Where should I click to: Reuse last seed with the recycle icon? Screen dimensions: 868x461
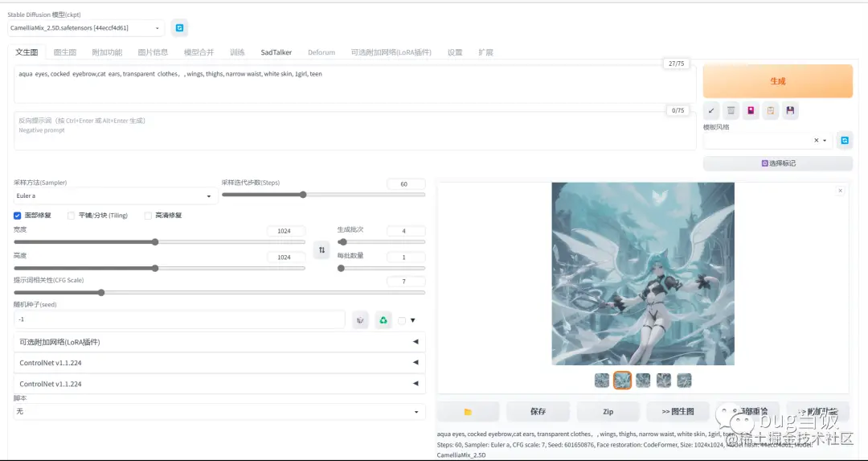(x=383, y=319)
